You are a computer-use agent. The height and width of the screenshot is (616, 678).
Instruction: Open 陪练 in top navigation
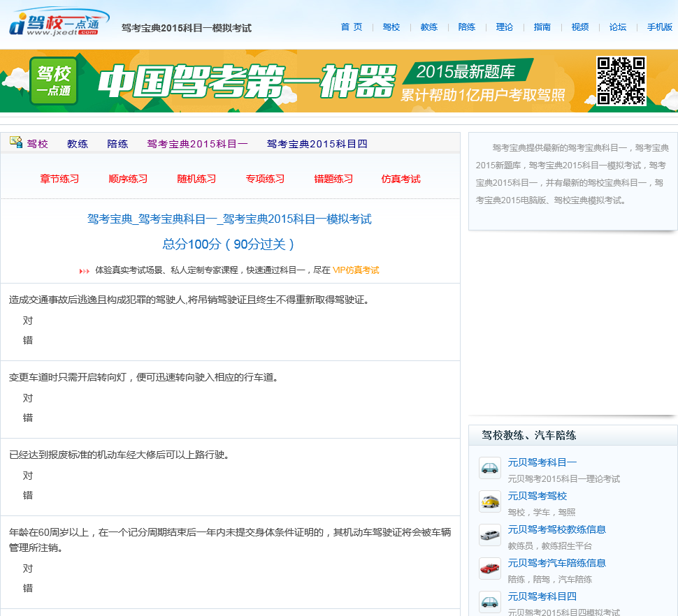(466, 27)
